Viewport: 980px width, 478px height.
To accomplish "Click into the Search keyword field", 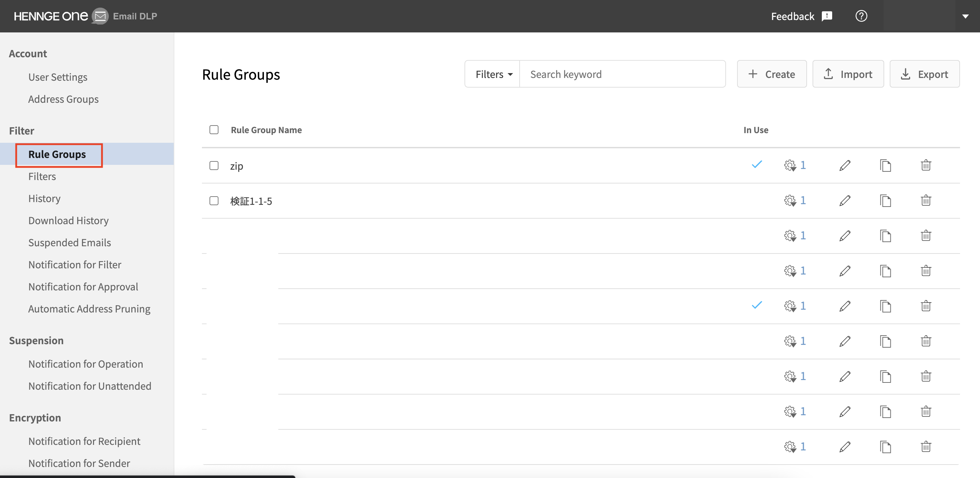I will [x=622, y=74].
